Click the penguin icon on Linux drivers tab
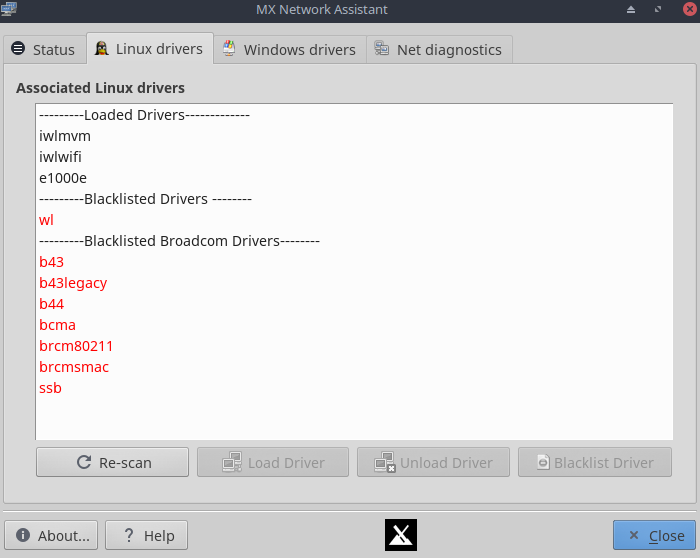 (102, 48)
